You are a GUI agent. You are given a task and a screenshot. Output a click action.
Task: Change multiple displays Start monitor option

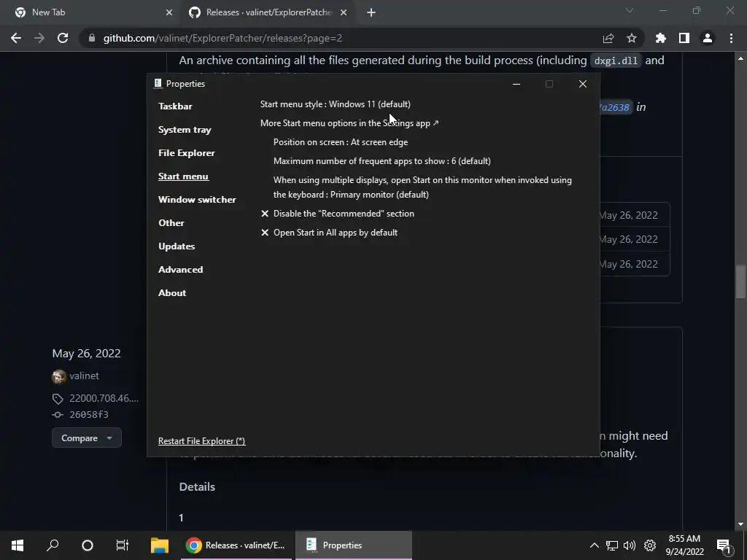click(x=422, y=187)
